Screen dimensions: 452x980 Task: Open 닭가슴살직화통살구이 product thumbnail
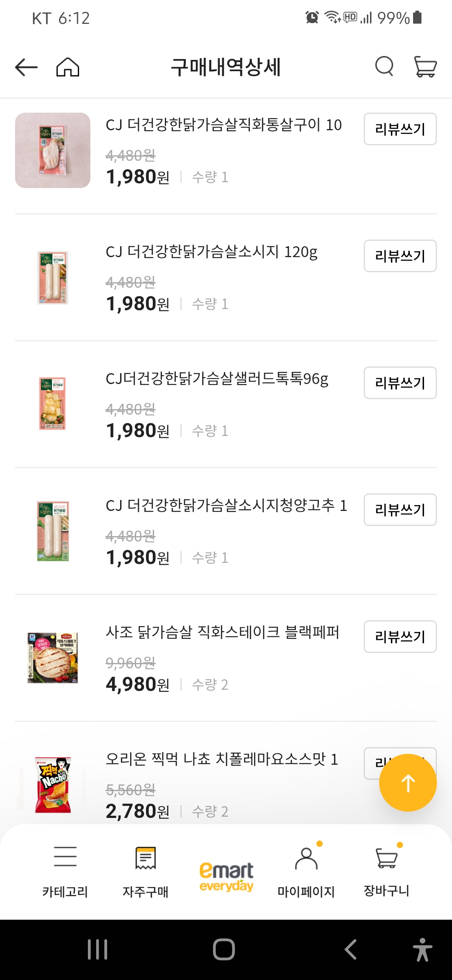point(53,150)
